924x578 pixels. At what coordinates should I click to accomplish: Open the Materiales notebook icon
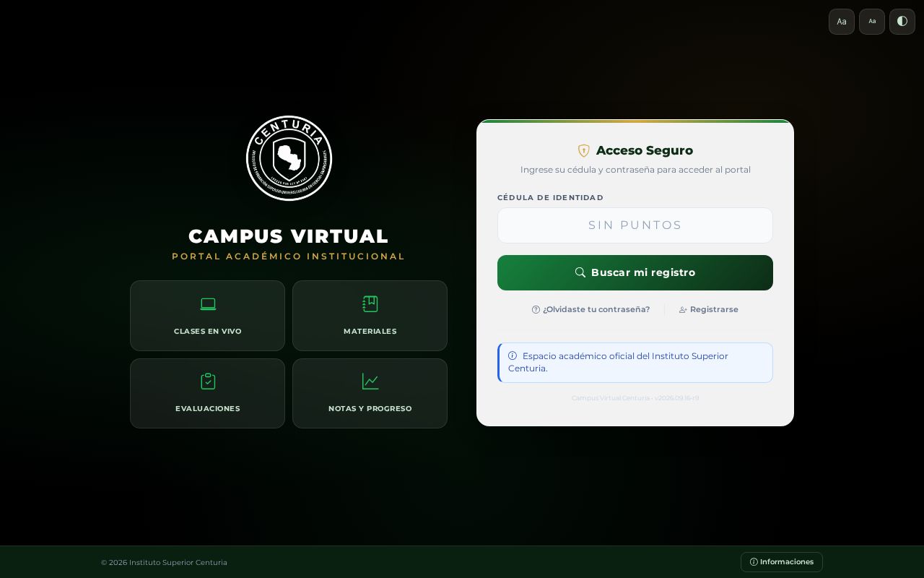click(370, 304)
